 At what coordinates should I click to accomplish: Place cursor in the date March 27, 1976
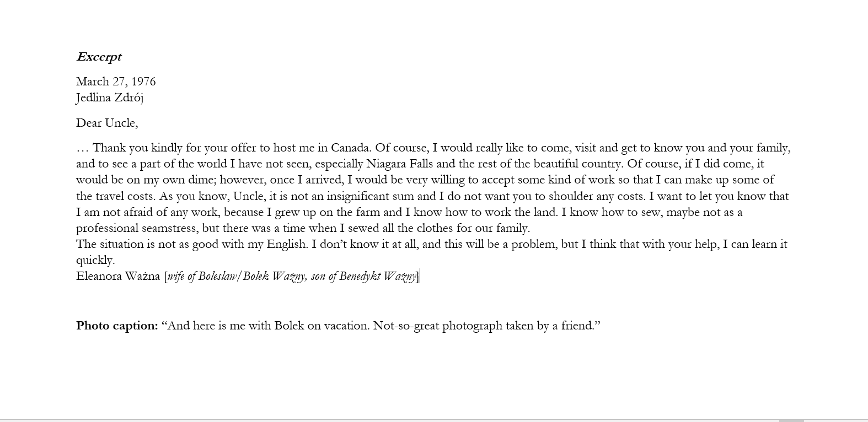(x=116, y=82)
